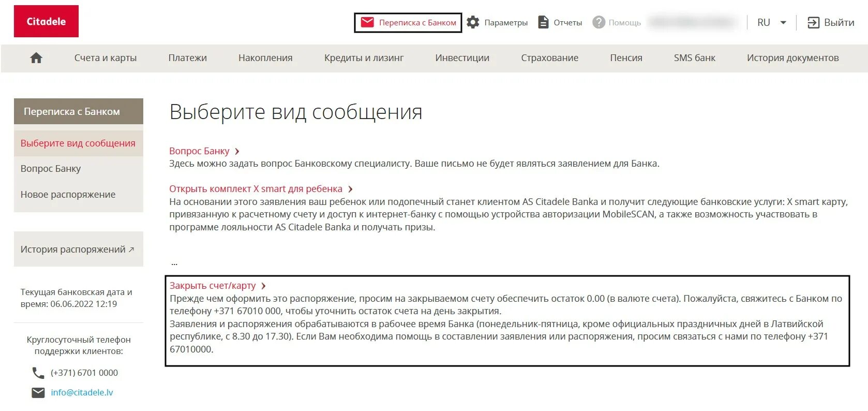Open the Инвестиции menu

click(462, 58)
